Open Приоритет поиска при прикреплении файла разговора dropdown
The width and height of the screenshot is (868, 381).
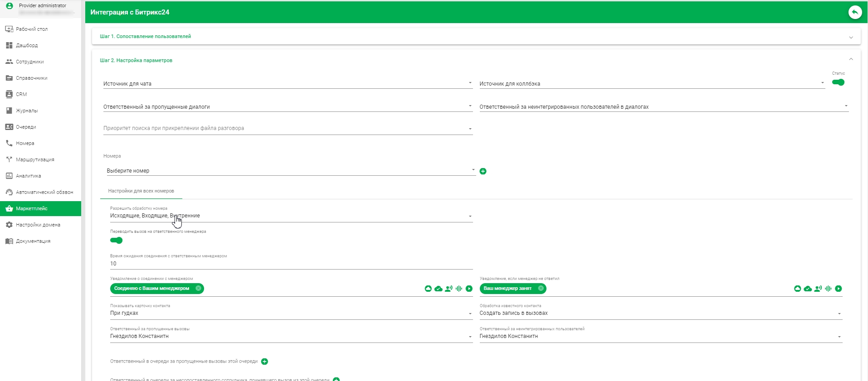288,129
